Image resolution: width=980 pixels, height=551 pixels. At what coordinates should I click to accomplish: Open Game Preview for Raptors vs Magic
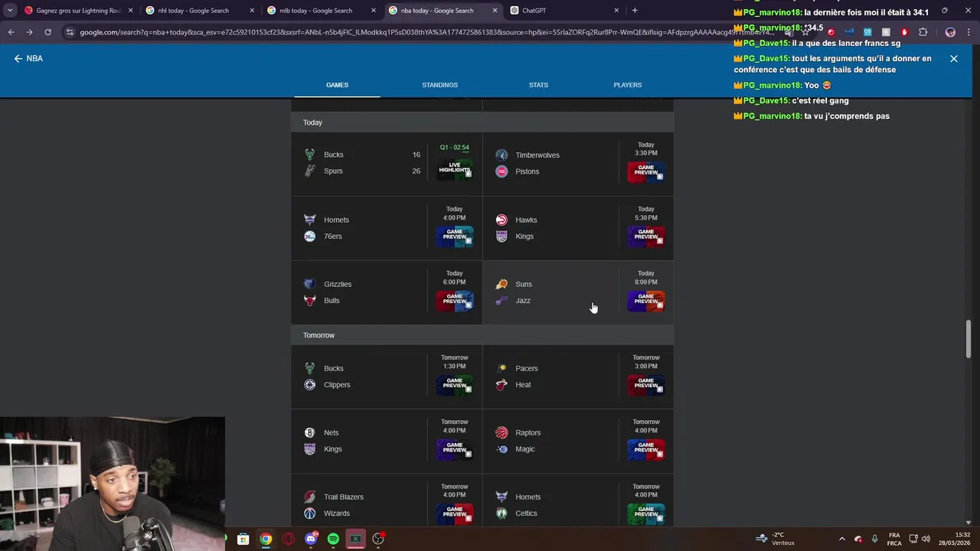646,449
